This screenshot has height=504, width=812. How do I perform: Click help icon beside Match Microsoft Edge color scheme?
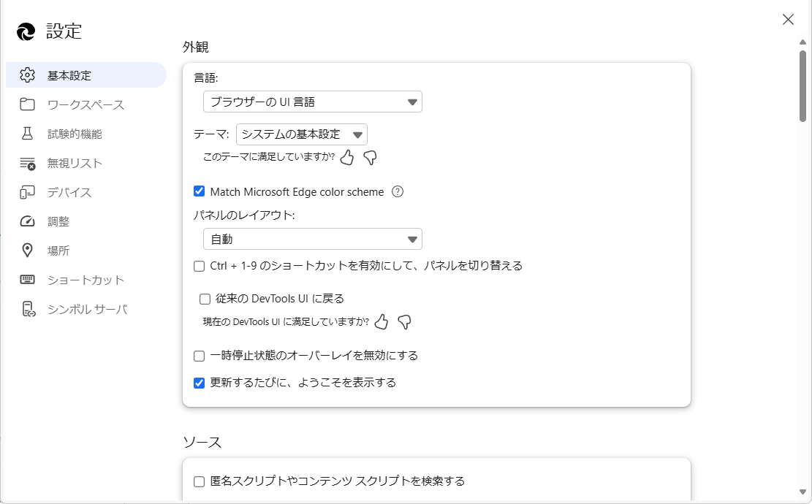(398, 192)
